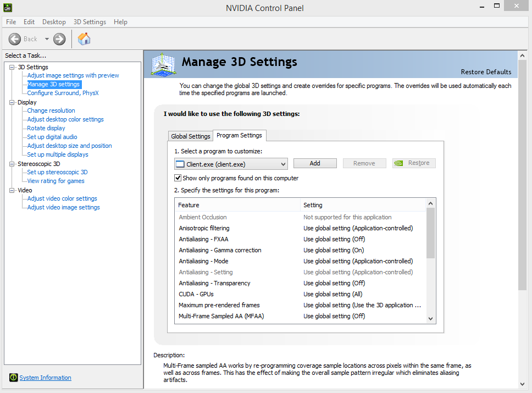Click the Add button
The image size is (532, 393).
point(315,163)
